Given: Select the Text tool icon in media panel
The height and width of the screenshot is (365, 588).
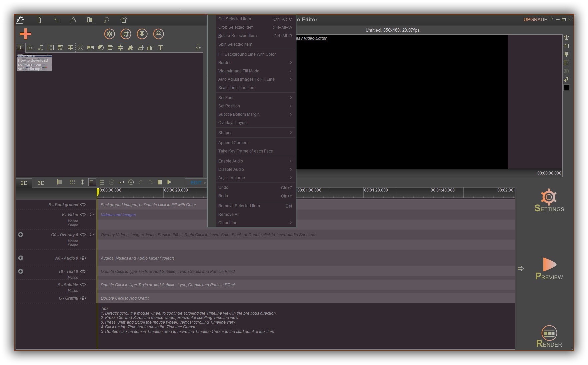Looking at the screenshot, I should coord(160,47).
